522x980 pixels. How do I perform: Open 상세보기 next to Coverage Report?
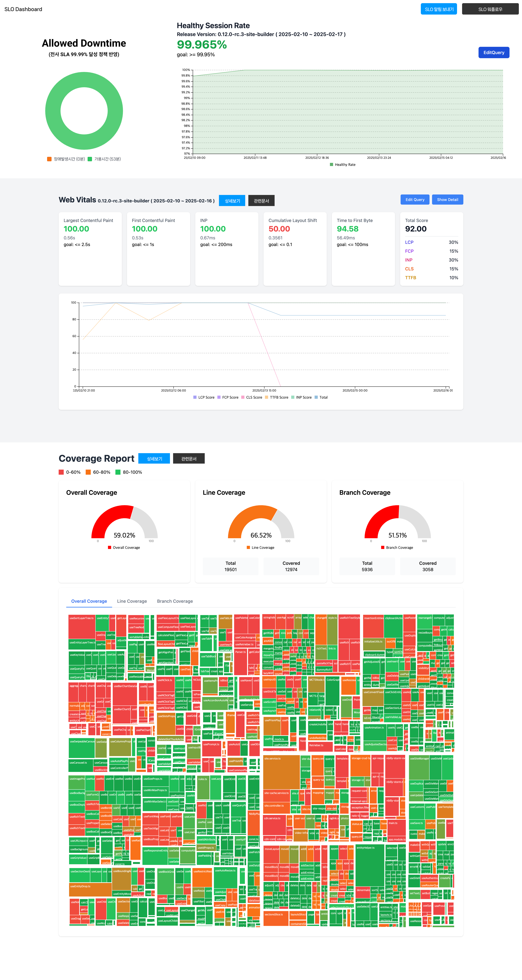154,458
